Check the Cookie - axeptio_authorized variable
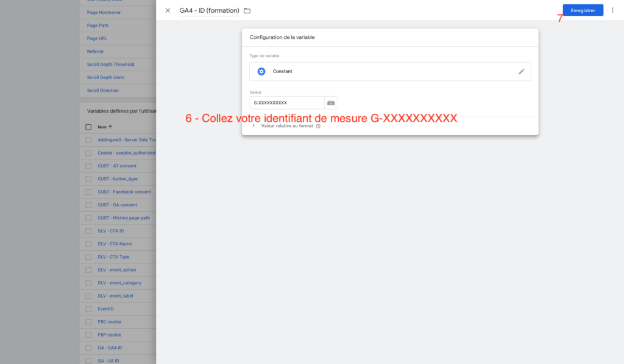The height and width of the screenshot is (364, 624). [88, 153]
